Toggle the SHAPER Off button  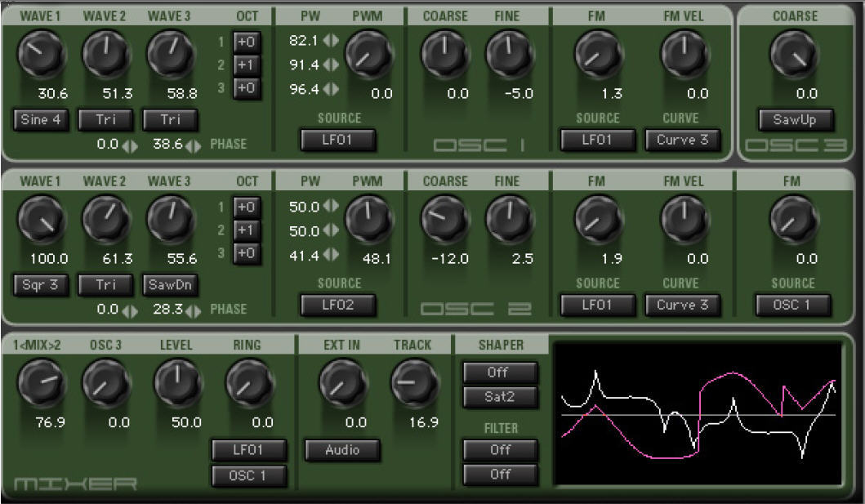point(499,372)
